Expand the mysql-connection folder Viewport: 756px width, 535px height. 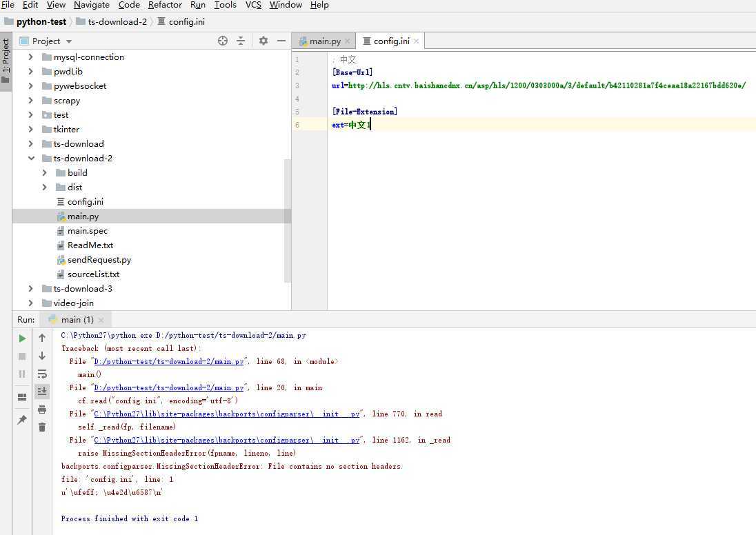(x=31, y=57)
